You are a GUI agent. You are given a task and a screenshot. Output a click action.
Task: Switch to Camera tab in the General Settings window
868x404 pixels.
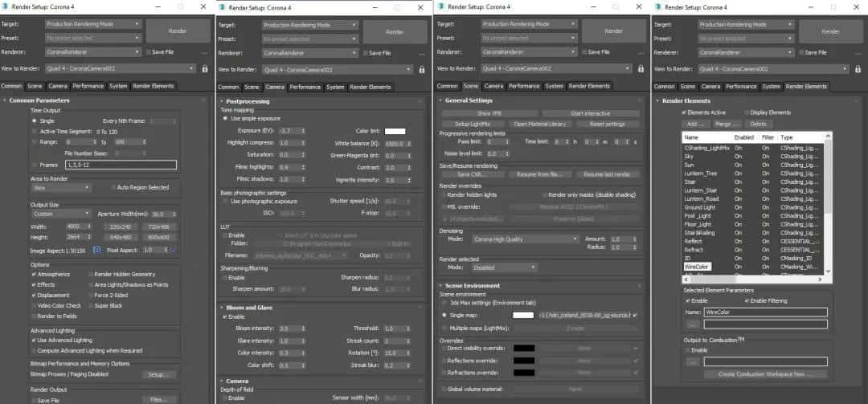coord(493,86)
